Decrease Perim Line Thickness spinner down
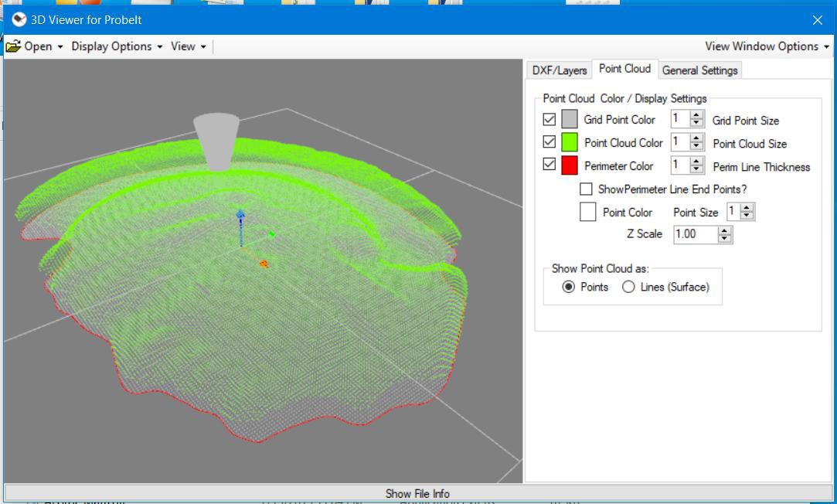837x504 pixels. pos(696,169)
